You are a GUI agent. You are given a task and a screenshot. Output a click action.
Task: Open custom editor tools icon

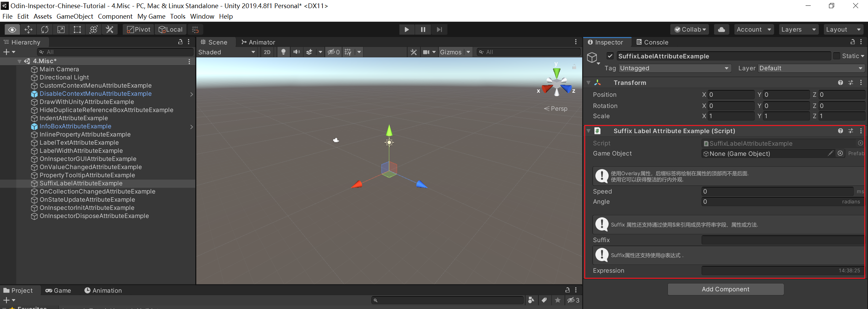(x=110, y=30)
